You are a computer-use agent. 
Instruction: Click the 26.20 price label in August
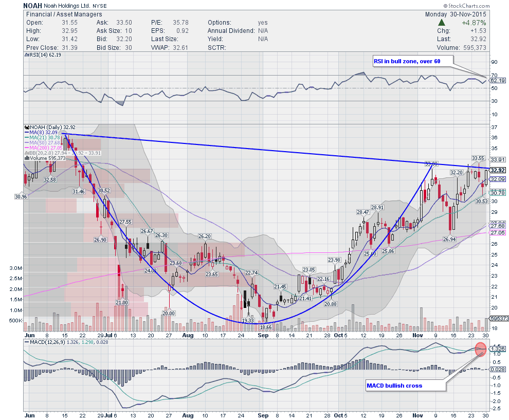[205, 236]
